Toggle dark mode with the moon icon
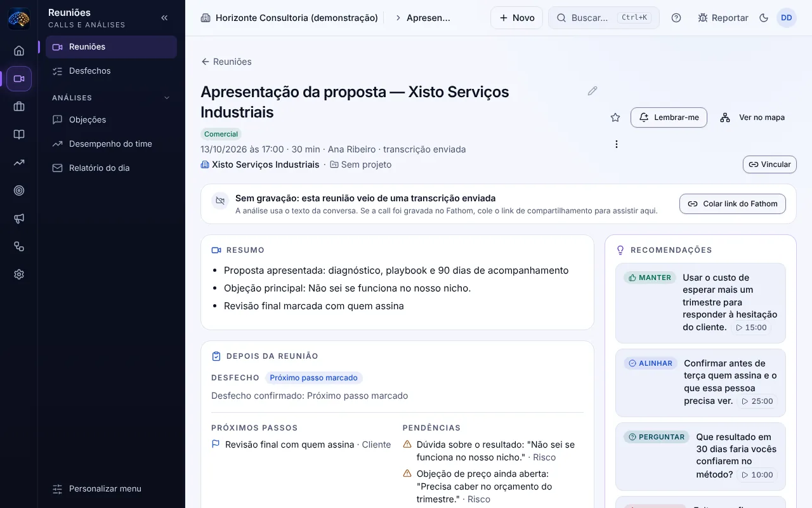 (x=764, y=18)
